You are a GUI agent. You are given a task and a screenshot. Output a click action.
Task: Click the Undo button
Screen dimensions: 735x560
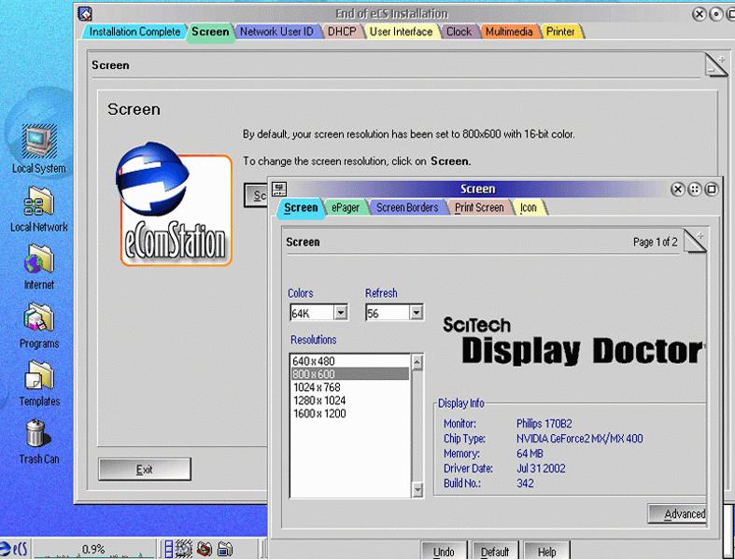point(444,551)
